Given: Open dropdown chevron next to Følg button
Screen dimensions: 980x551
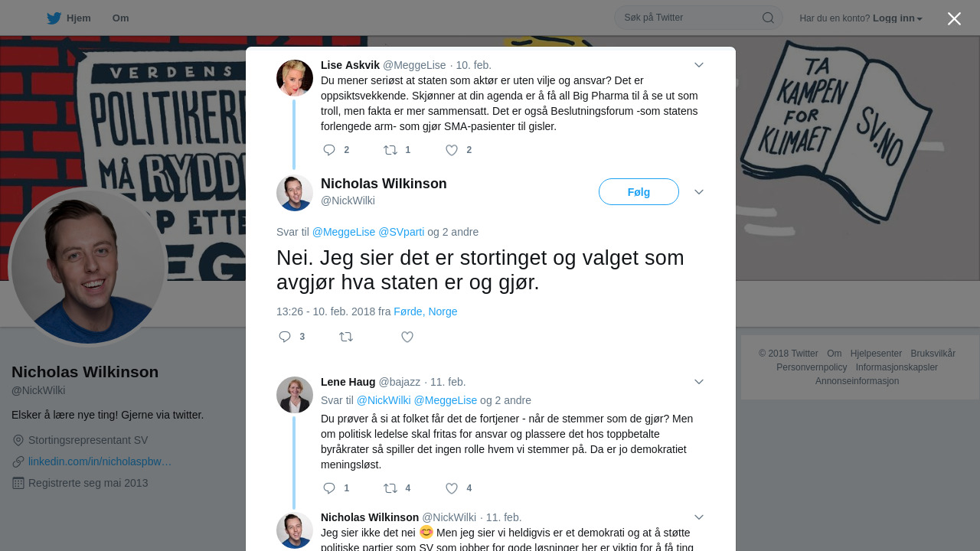Looking at the screenshot, I should (x=699, y=192).
